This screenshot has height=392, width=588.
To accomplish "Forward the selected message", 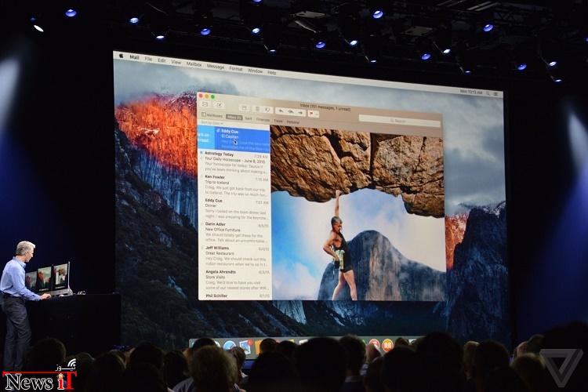I will pyautogui.click(x=300, y=113).
